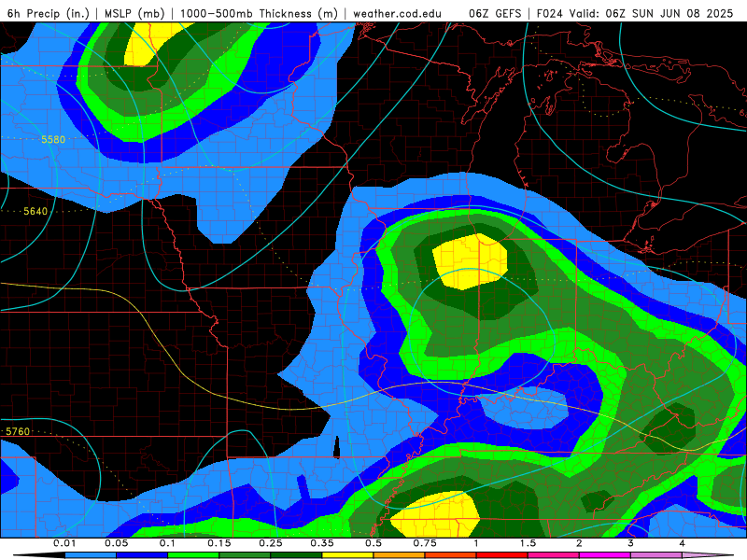
Task: Click the medium green 0.15–0.25 legend swatch
Action: click(245, 555)
